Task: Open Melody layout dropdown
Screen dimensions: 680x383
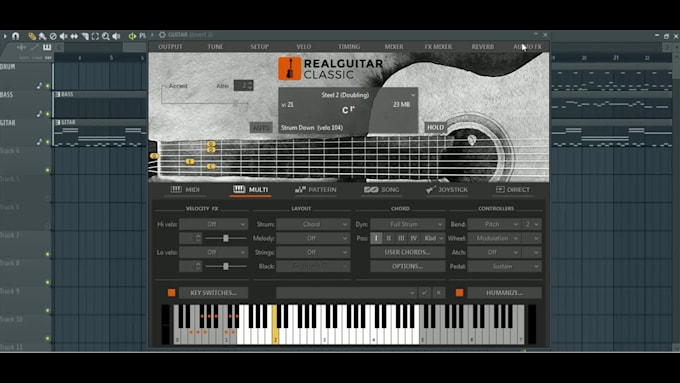Action: point(313,238)
